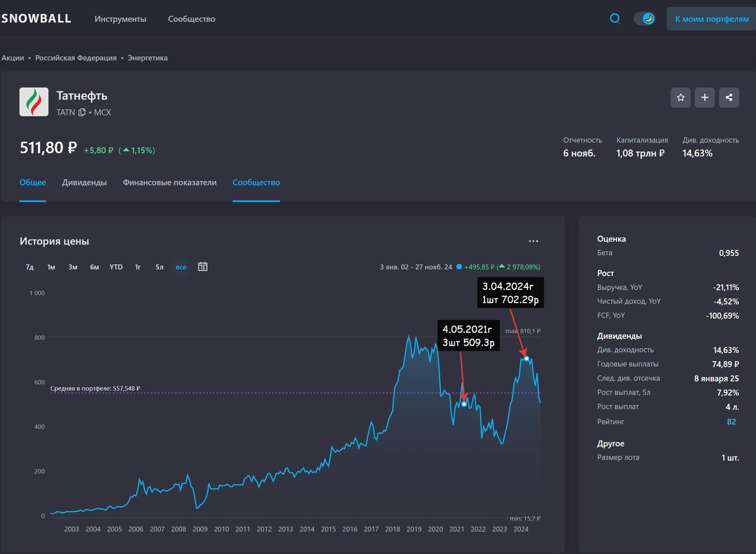Open the calendar date range picker icon
The width and height of the screenshot is (756, 554).
pos(203,267)
